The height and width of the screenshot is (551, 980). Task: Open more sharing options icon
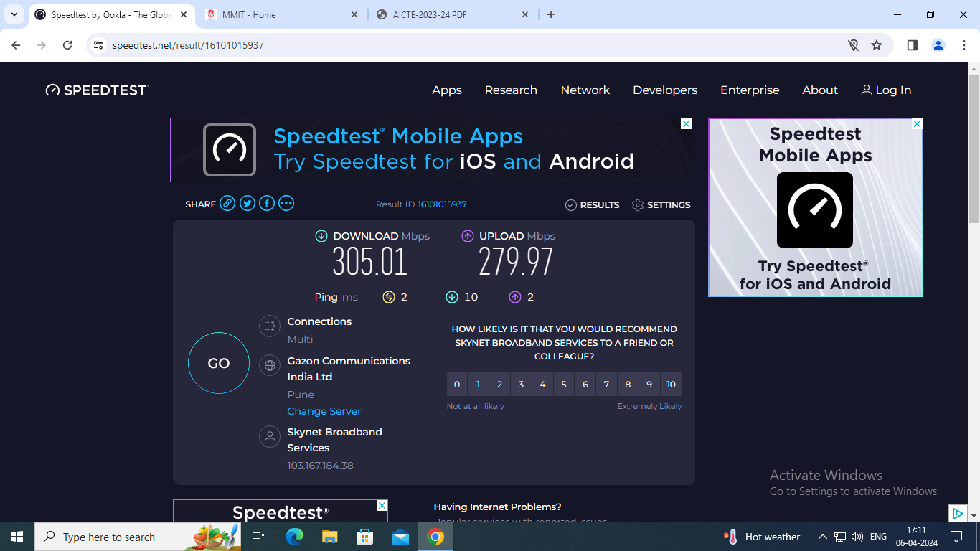pos(286,203)
